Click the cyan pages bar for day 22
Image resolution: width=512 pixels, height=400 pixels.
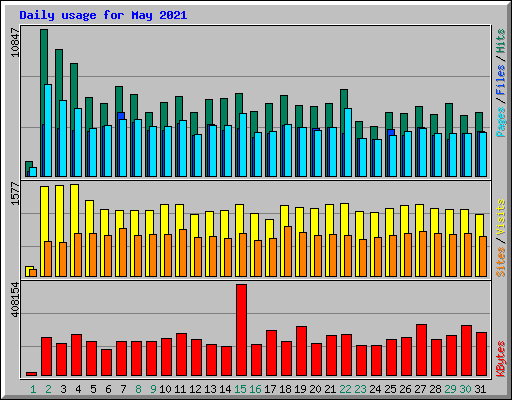(348, 142)
